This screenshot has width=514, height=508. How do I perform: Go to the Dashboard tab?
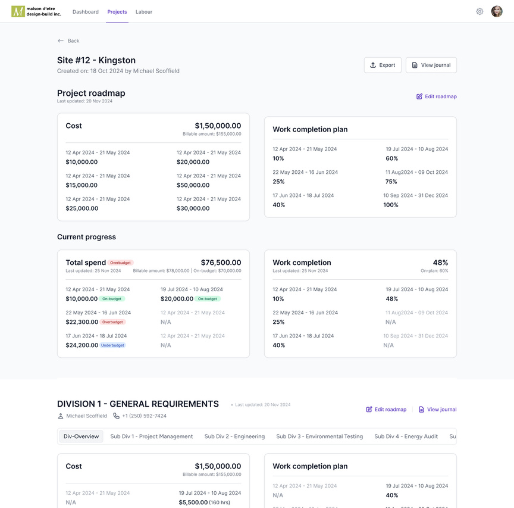[86, 12]
